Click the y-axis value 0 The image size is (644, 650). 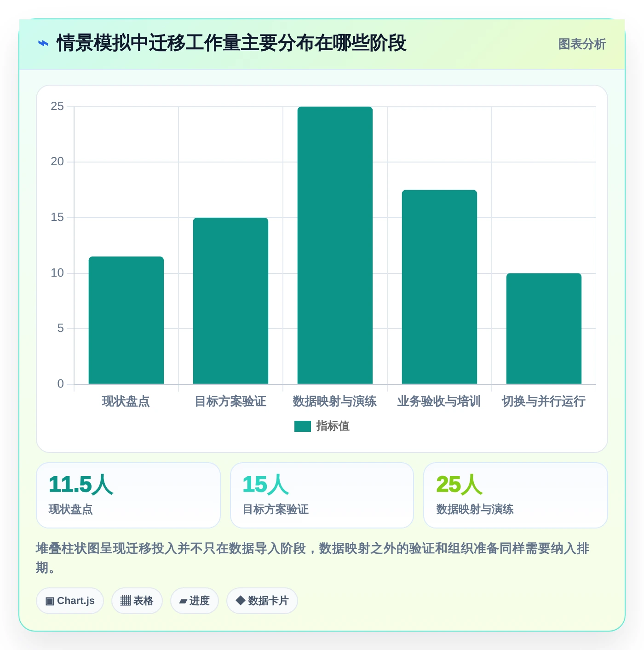[61, 384]
